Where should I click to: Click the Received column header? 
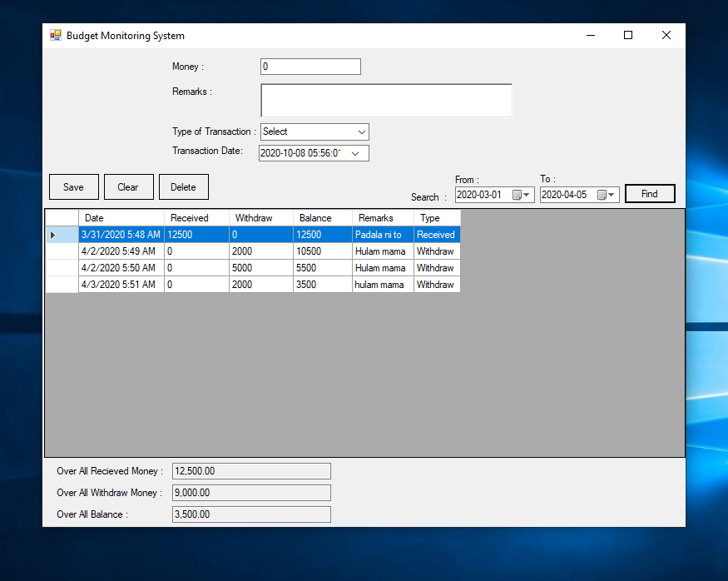[196, 218]
